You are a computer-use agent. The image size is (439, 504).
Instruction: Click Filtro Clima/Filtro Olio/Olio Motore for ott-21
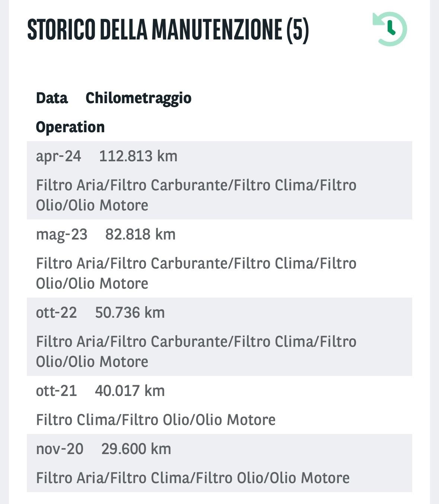(156, 420)
